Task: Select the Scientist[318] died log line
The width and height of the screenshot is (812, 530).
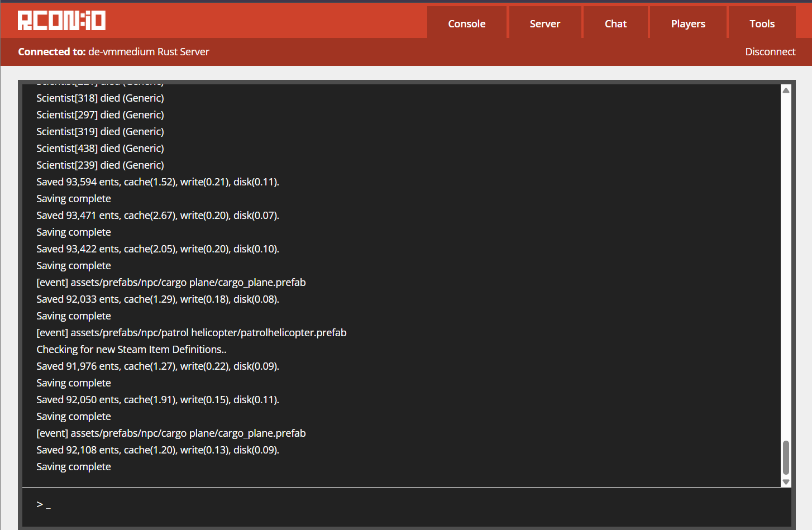Action: click(x=100, y=98)
